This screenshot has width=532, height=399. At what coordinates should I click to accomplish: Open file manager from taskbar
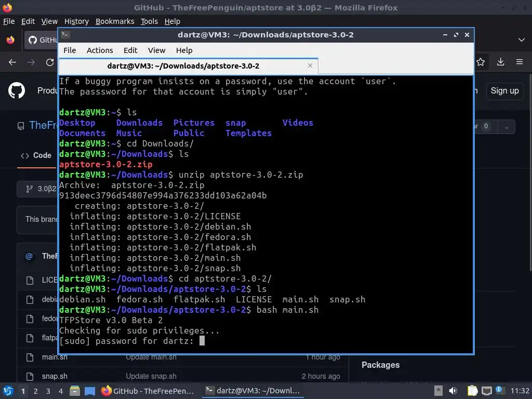[75, 391]
